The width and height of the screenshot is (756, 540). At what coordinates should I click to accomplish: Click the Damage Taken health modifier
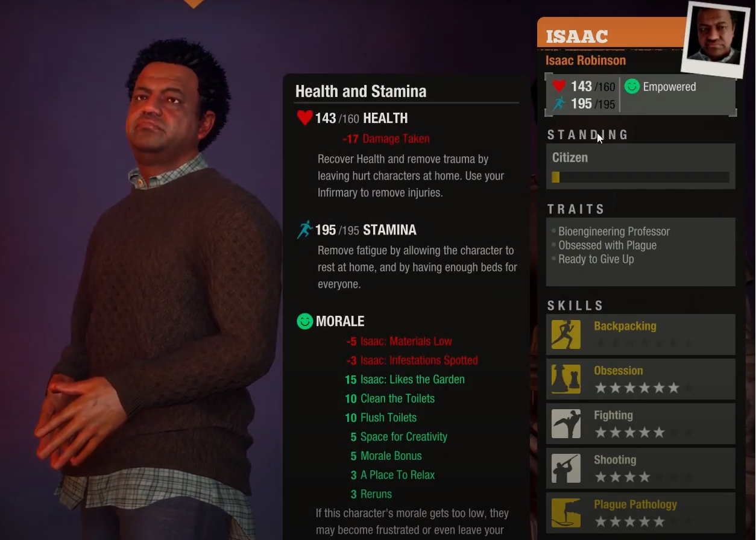click(x=386, y=139)
